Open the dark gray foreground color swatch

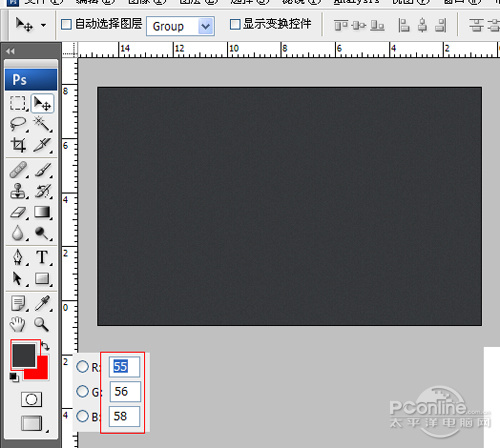[x=24, y=355]
